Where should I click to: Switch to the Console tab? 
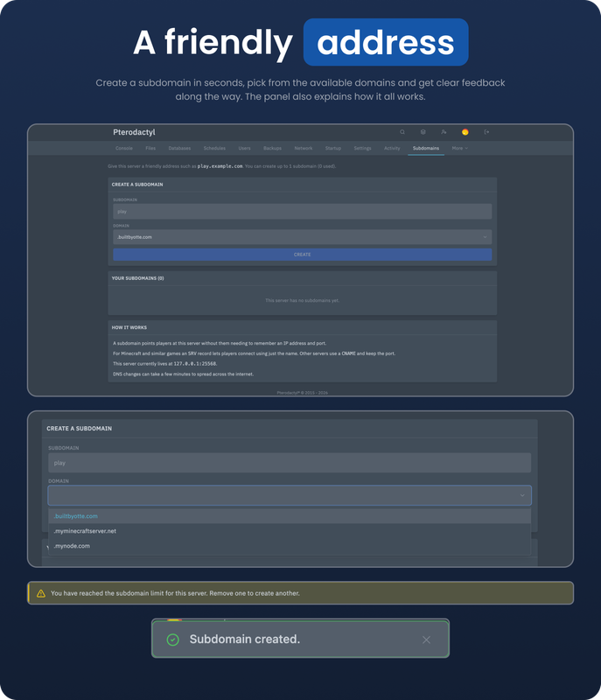pos(124,148)
